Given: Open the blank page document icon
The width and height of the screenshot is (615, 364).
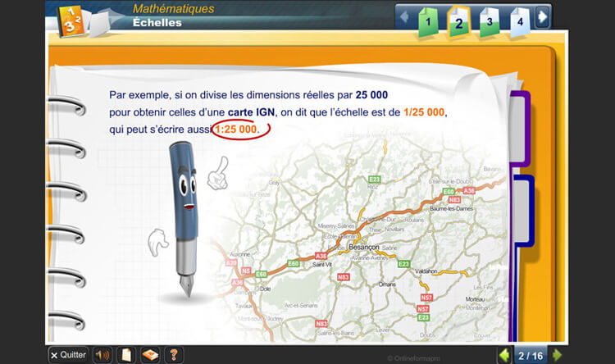Looking at the screenshot, I should 126,355.
